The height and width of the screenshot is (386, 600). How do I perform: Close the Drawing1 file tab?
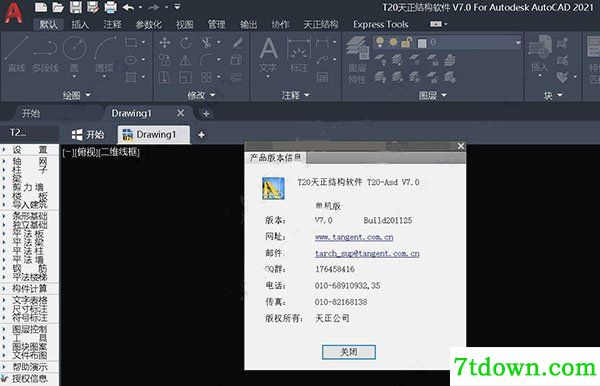pyautogui.click(x=180, y=113)
